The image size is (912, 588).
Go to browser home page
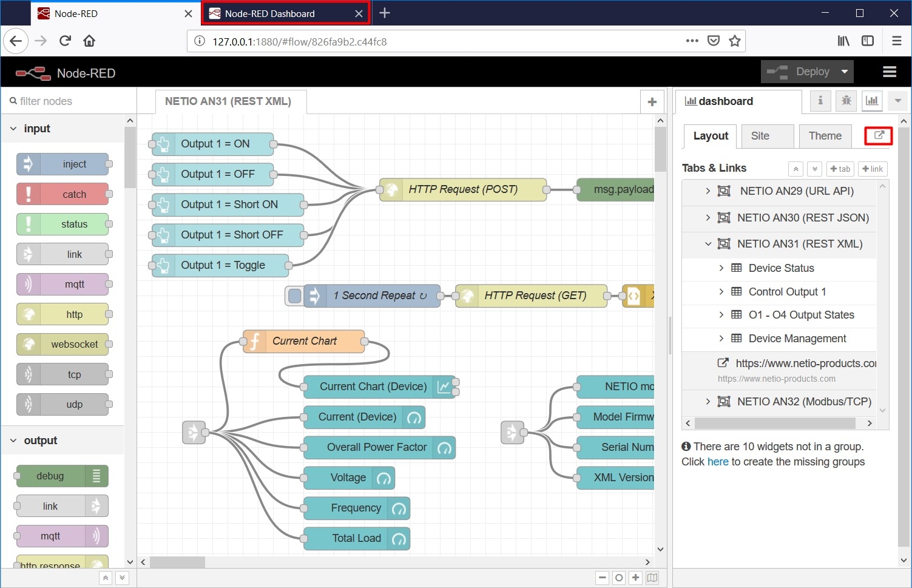pos(89,41)
